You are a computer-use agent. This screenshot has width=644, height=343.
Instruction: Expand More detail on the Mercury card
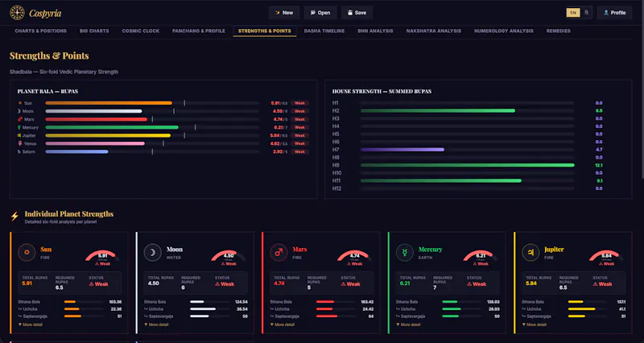(408, 324)
